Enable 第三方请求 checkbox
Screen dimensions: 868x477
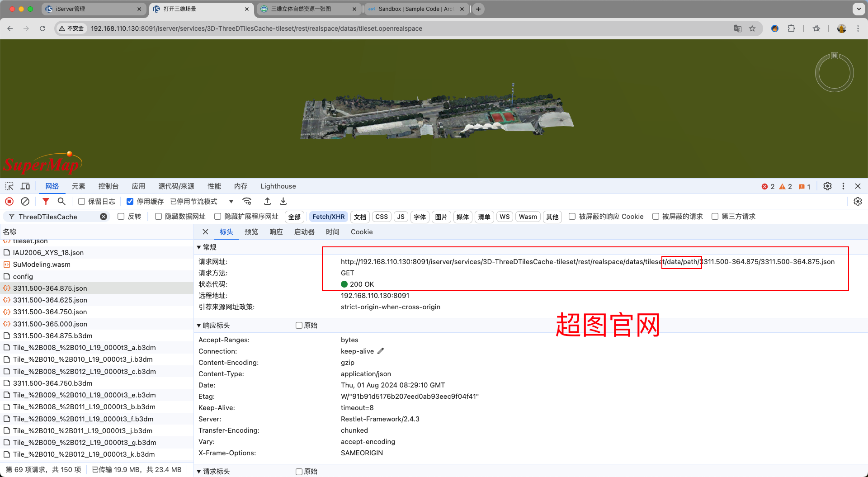pyautogui.click(x=715, y=217)
